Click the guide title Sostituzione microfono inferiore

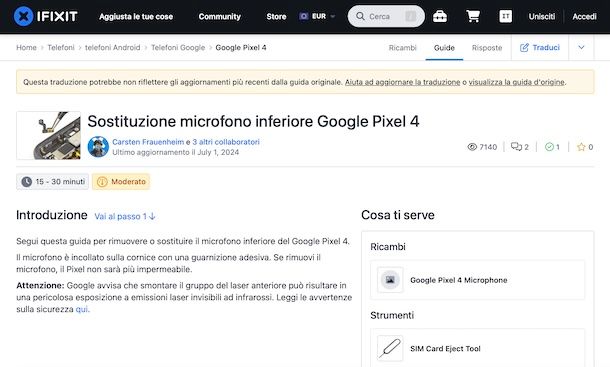[x=253, y=121]
